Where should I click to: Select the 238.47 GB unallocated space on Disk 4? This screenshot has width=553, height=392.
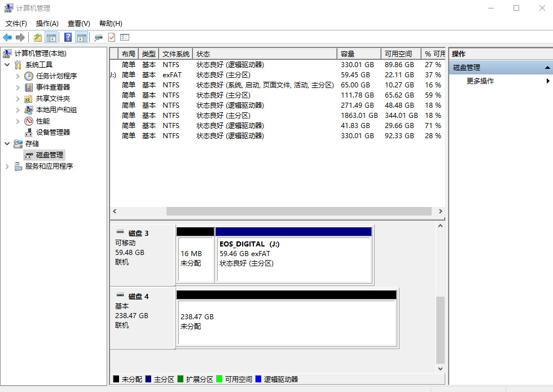(x=286, y=323)
